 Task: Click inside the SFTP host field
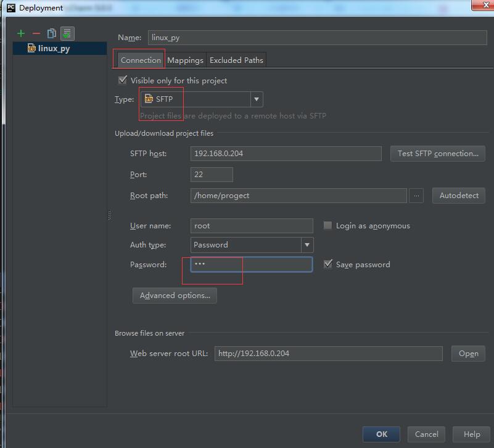click(x=286, y=154)
